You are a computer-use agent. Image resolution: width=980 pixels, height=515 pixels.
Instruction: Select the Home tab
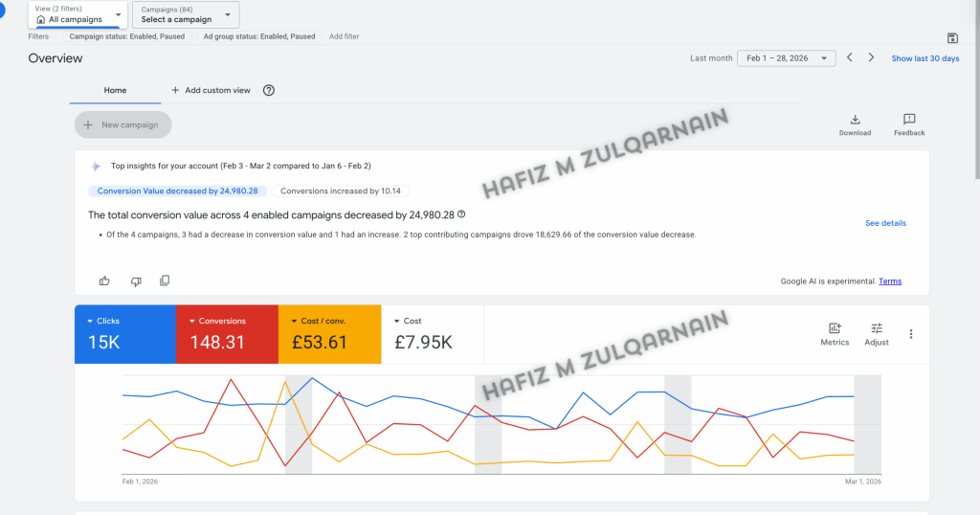115,90
